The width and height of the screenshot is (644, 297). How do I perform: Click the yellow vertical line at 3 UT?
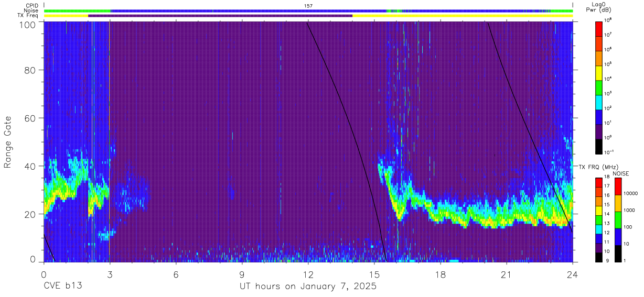[109, 141]
